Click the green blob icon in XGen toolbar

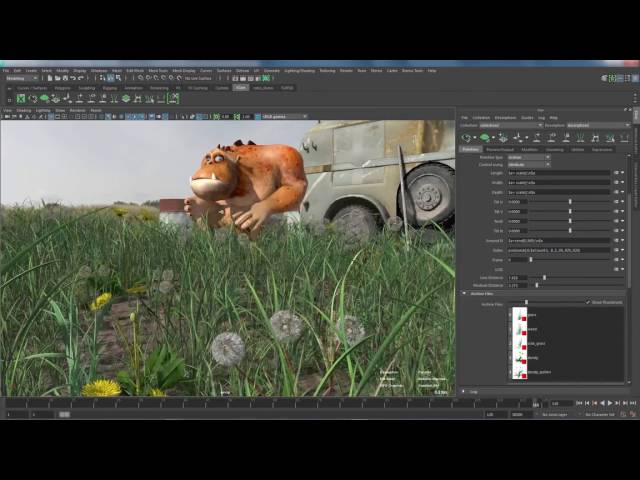click(x=484, y=138)
